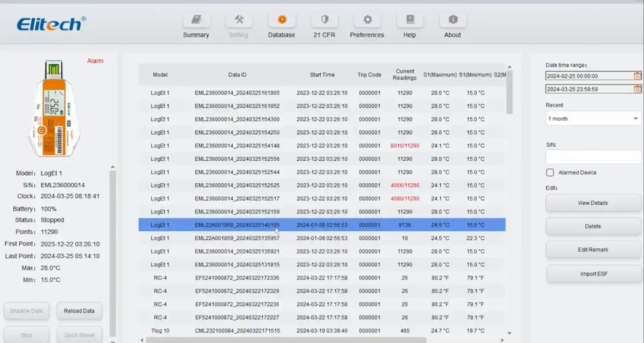Click the 22.3 °C minimum value cell

[x=476, y=238]
